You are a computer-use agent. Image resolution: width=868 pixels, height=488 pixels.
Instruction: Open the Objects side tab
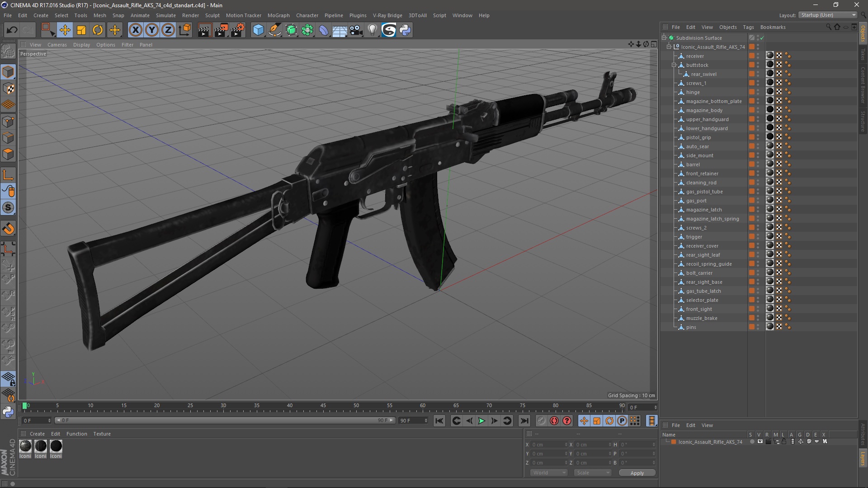(x=863, y=33)
